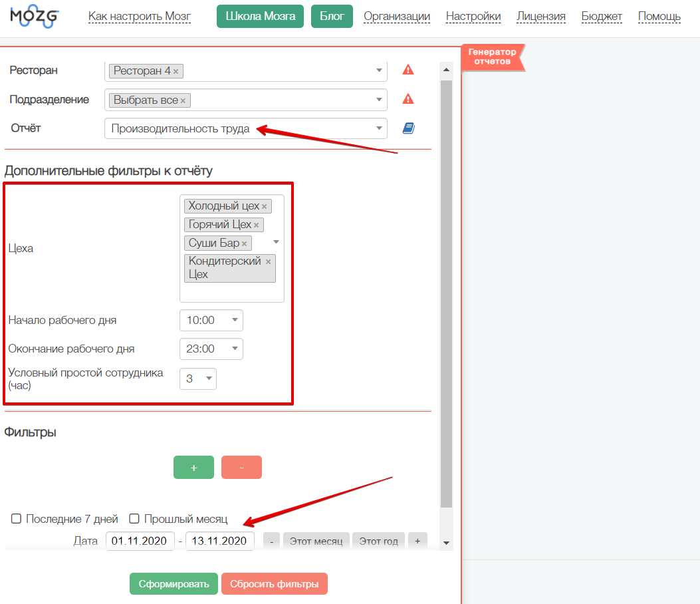
Task: Enable the Последние 7 дней checkbox
Action: click(x=17, y=519)
